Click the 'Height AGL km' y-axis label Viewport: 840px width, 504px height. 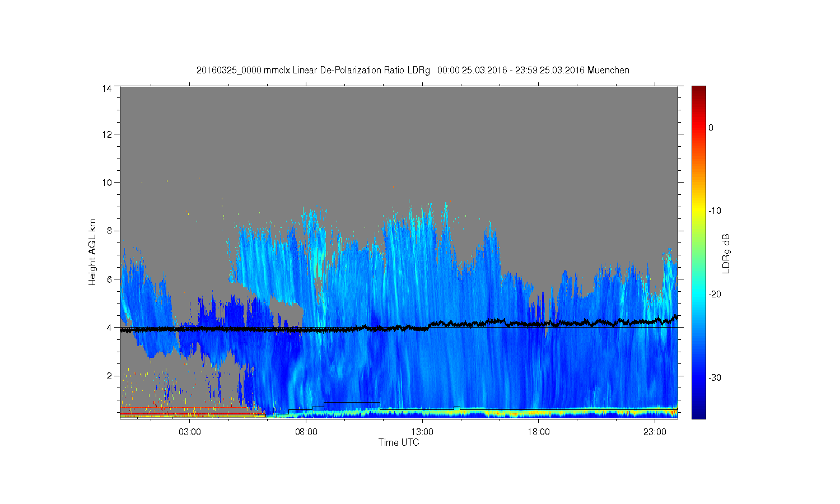92,252
